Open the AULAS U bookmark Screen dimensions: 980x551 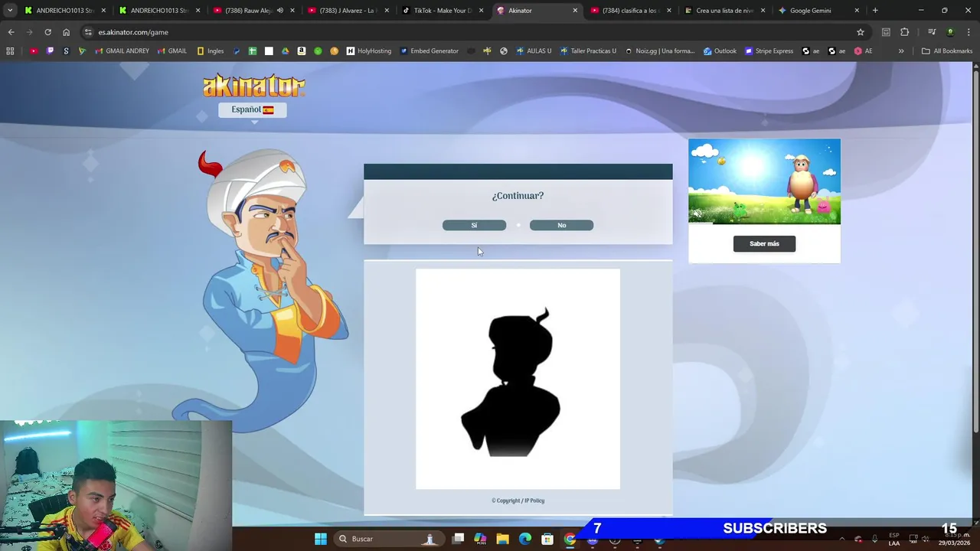[x=534, y=51]
